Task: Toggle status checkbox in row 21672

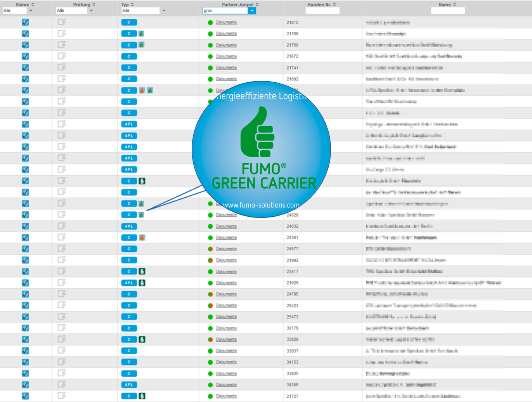Action: coord(25,56)
